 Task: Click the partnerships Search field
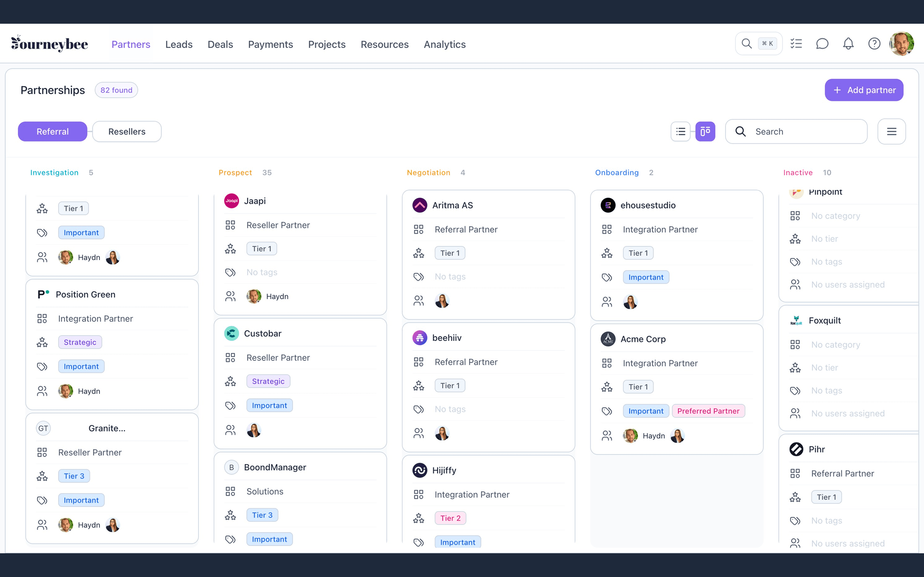(x=801, y=132)
